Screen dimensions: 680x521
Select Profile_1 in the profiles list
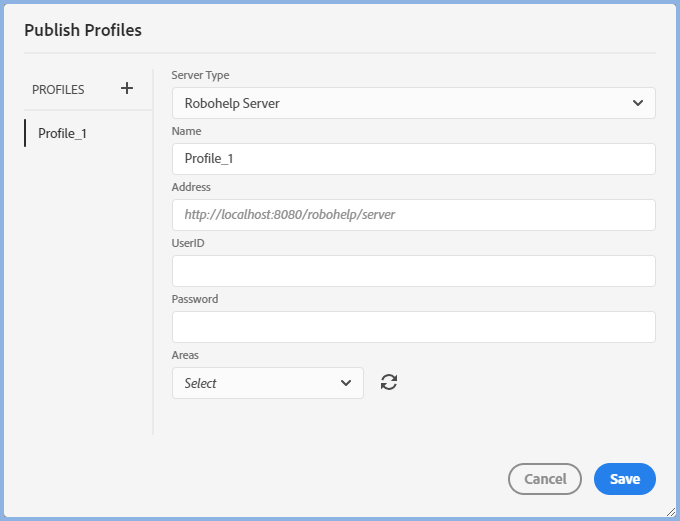click(x=62, y=133)
